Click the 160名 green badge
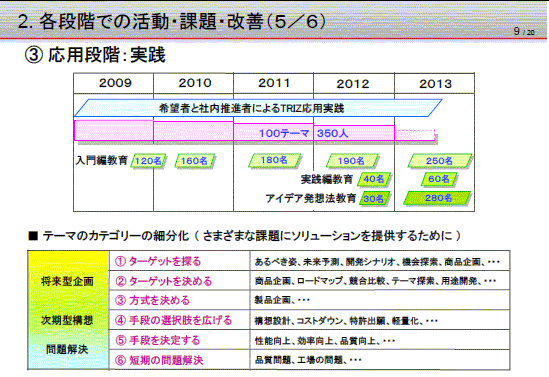Viewport: 549px width, 377px height. (x=194, y=161)
